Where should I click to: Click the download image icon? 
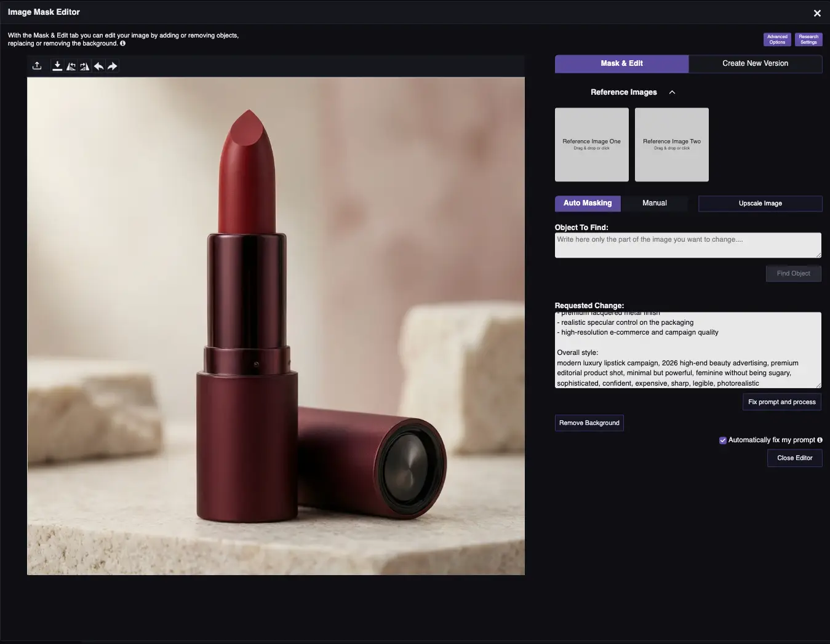coord(57,66)
